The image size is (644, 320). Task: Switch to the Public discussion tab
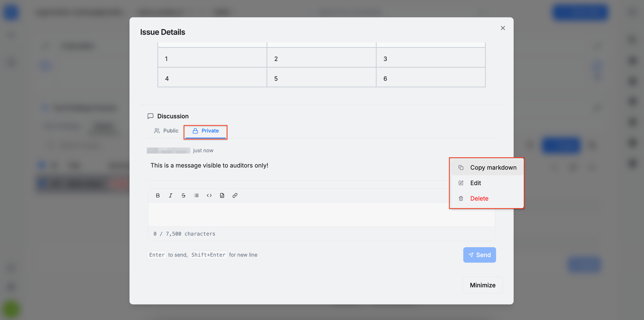click(x=166, y=131)
